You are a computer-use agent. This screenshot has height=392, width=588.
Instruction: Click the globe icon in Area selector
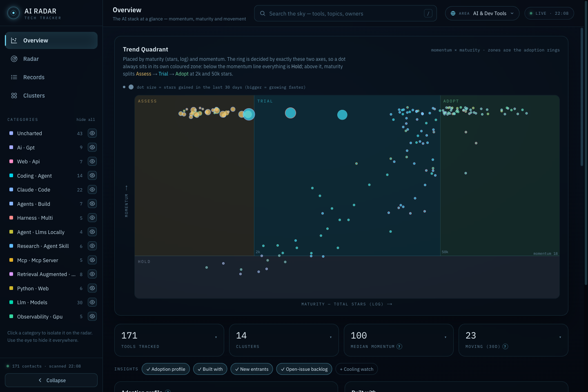pyautogui.click(x=453, y=13)
